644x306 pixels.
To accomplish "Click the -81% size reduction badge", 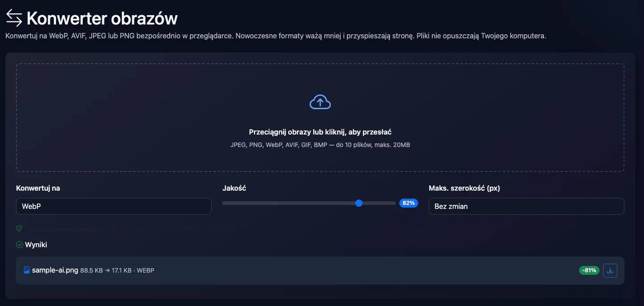I will (589, 270).
